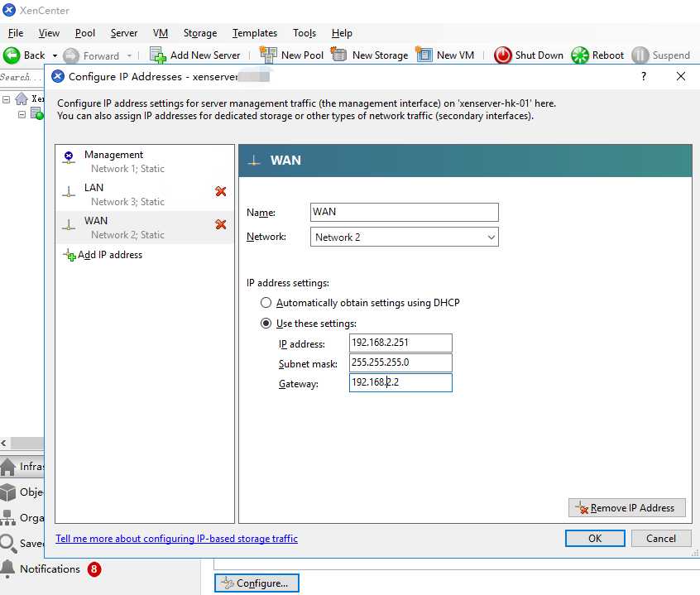
Task: Select the LAN interface entry
Action: coord(145,194)
